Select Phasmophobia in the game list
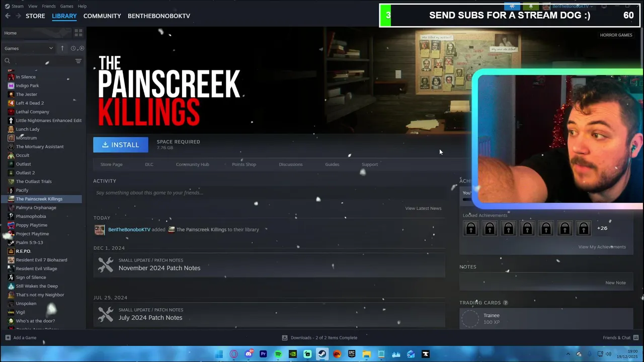 pyautogui.click(x=31, y=216)
